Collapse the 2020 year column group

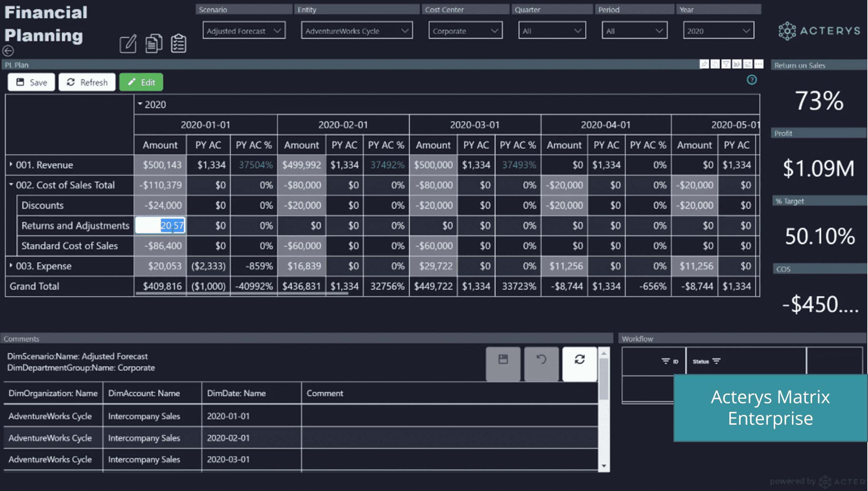[140, 104]
